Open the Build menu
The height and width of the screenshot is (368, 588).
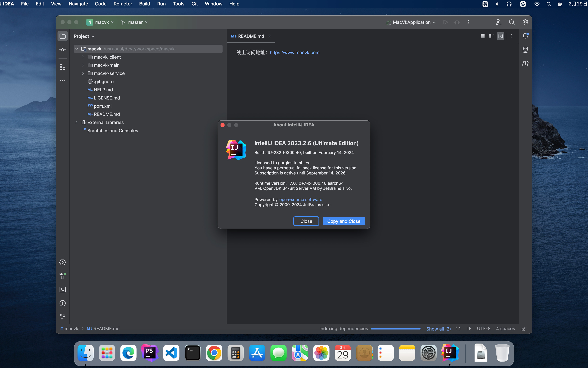tap(145, 4)
